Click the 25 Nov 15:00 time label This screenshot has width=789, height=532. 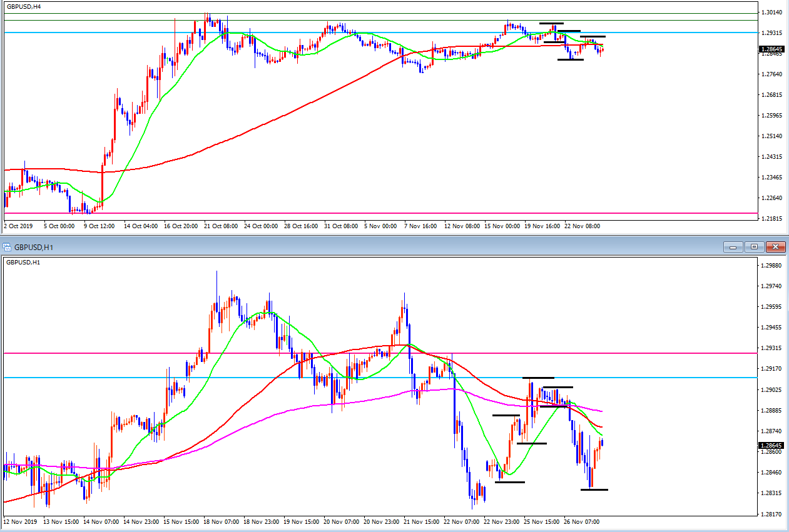[x=541, y=520]
